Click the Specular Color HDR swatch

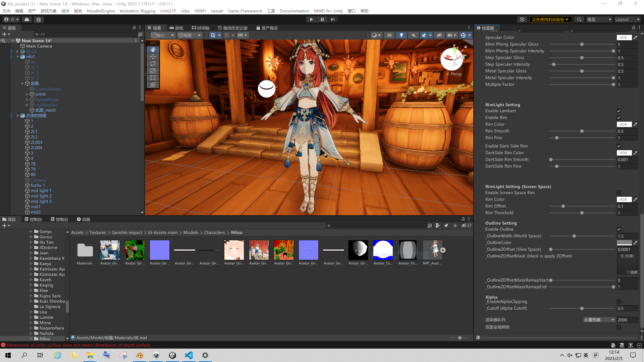point(624,38)
